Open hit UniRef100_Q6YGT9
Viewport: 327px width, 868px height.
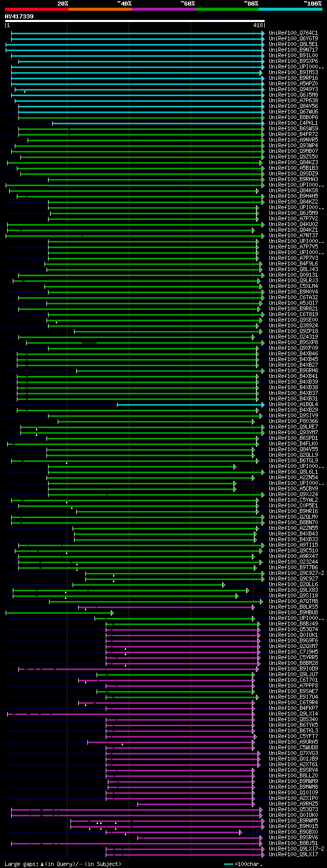(293, 38)
